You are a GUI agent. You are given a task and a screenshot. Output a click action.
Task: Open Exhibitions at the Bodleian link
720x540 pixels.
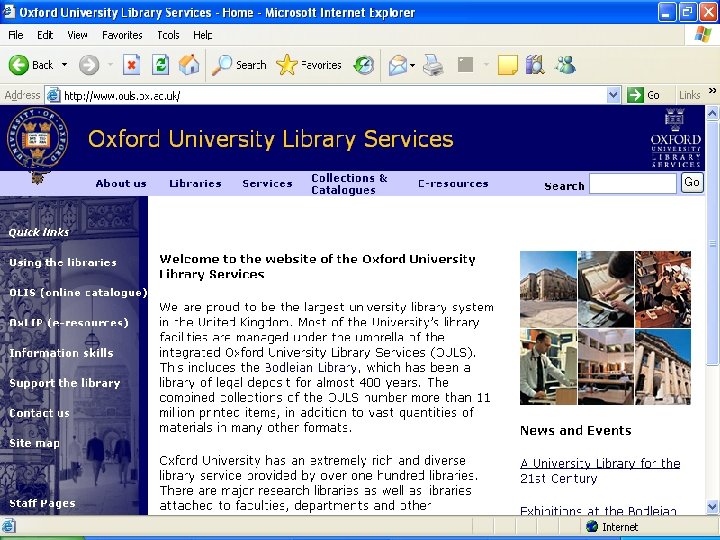tap(598, 511)
